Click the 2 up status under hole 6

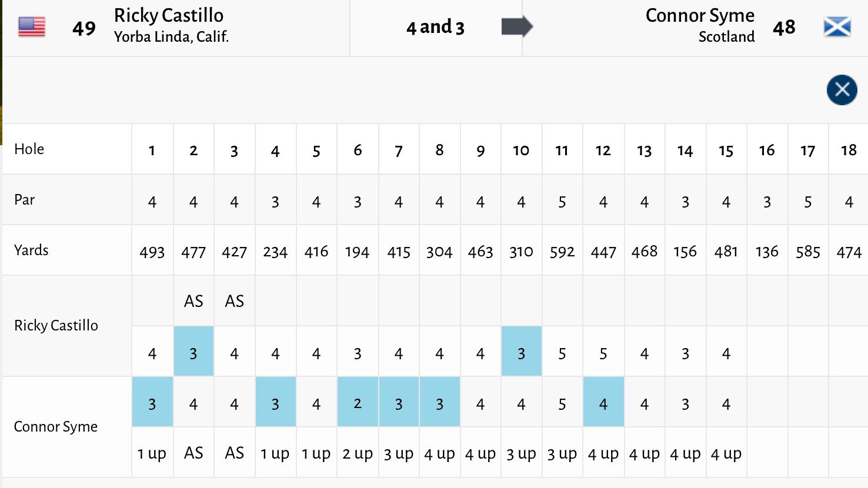(x=358, y=454)
